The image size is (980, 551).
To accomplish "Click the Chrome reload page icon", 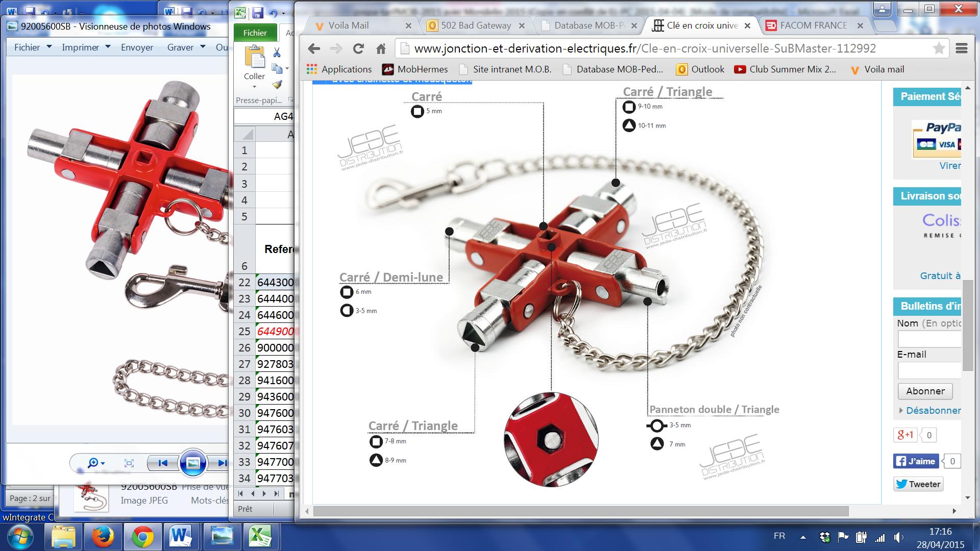I will tap(358, 48).
